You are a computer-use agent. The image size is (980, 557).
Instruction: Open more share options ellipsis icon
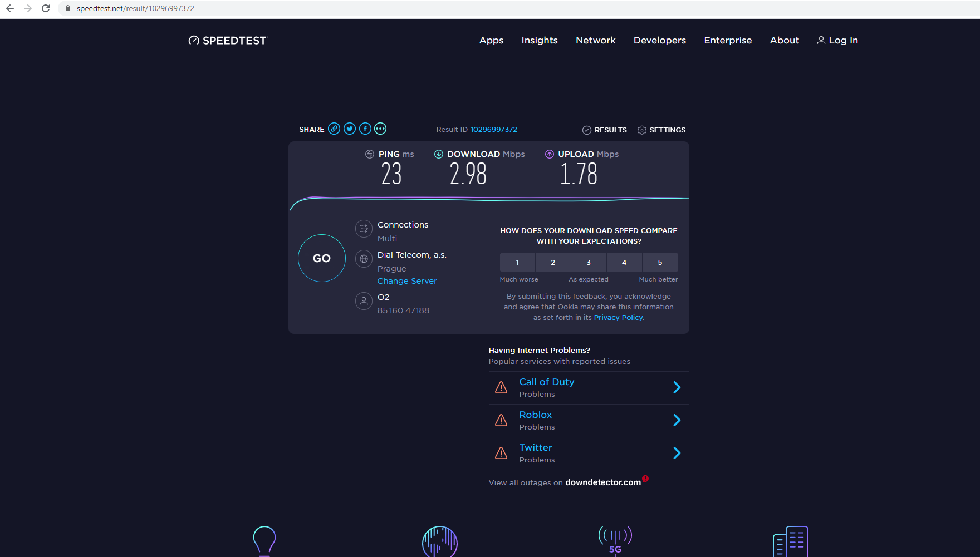click(380, 129)
